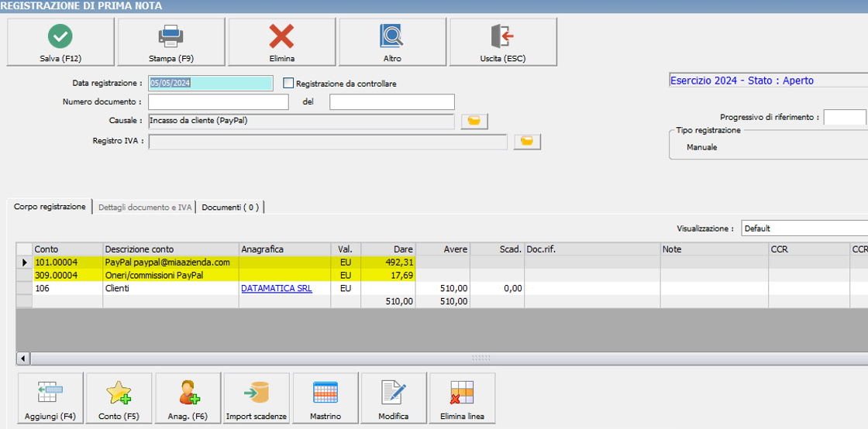
Task: Click the Registro IVA field
Action: tap(328, 142)
